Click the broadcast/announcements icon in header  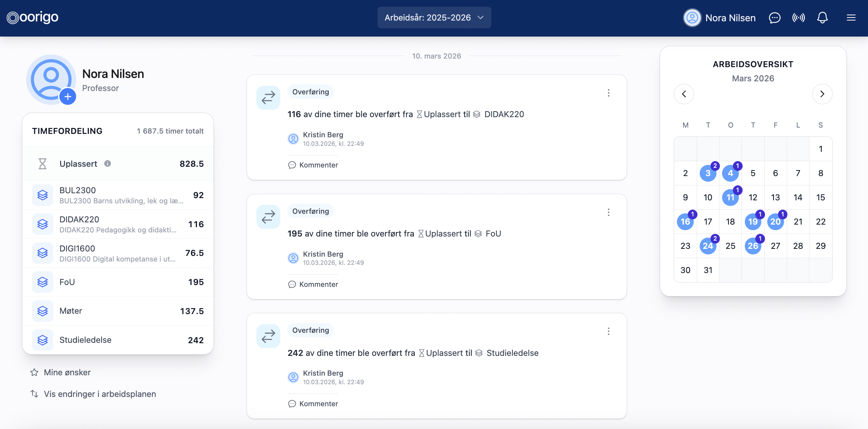coord(799,18)
